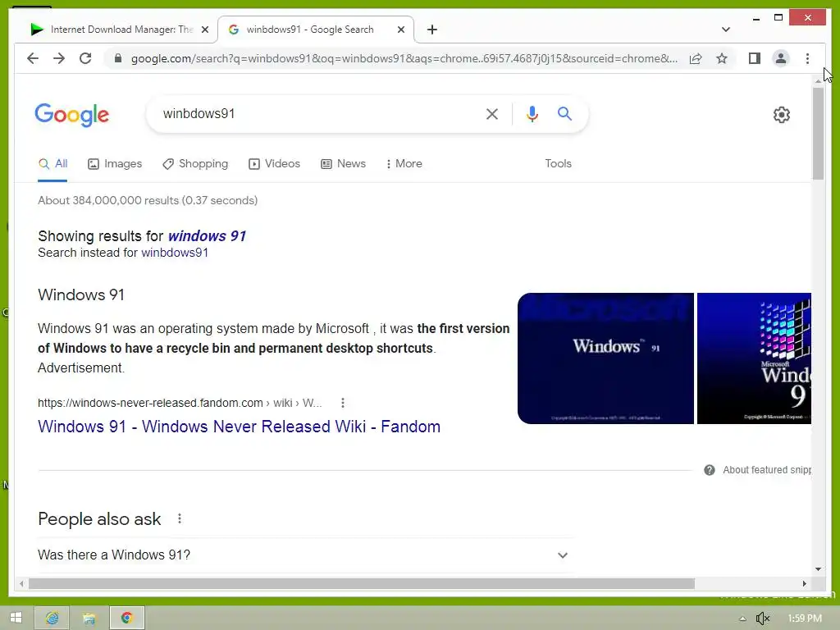This screenshot has width=840, height=630.
Task: Click into the Google search box
Action: coord(316,113)
